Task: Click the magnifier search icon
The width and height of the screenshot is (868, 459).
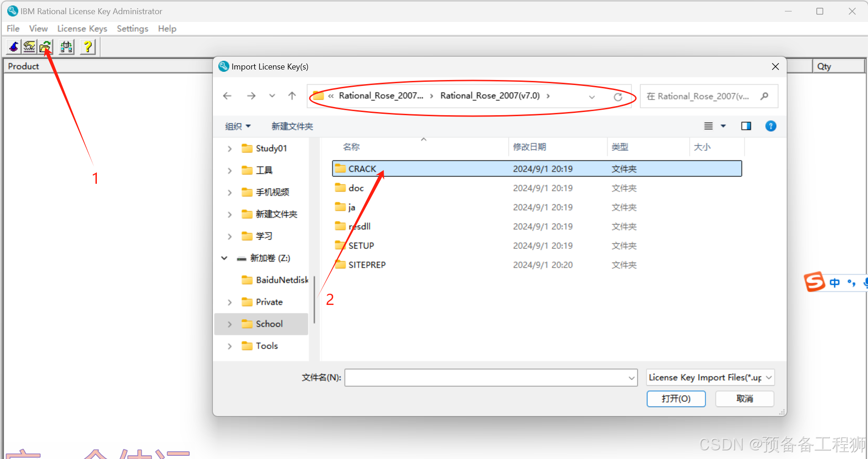Action: pyautogui.click(x=764, y=96)
